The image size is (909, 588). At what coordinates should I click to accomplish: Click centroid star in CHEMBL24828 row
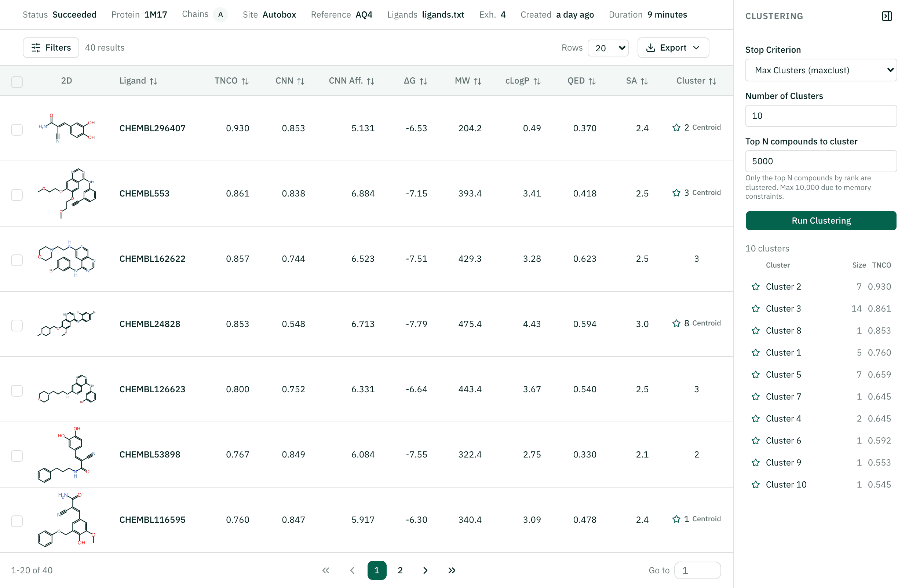[x=676, y=323]
